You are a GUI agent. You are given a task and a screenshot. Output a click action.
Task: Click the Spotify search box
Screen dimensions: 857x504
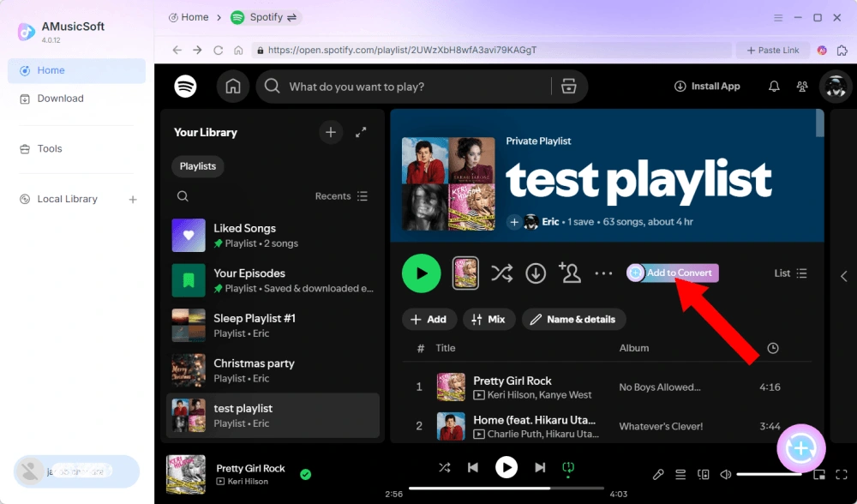coord(405,87)
